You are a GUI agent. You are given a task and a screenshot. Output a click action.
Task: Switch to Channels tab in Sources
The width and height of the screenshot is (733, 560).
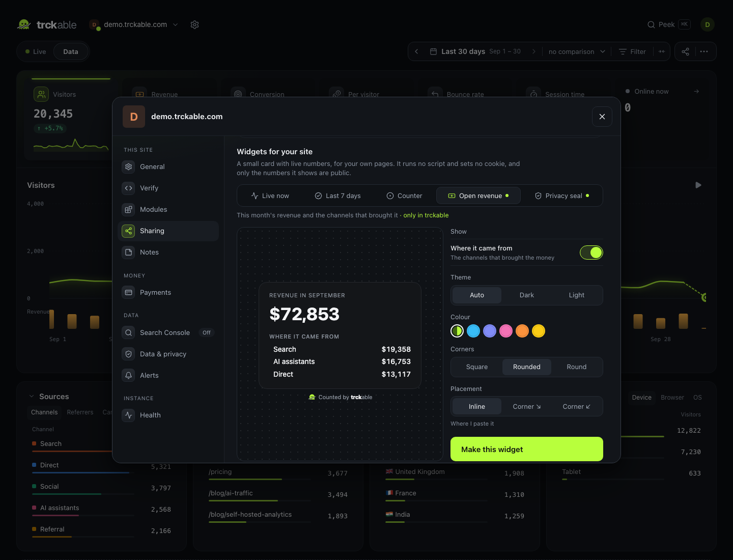(x=44, y=412)
